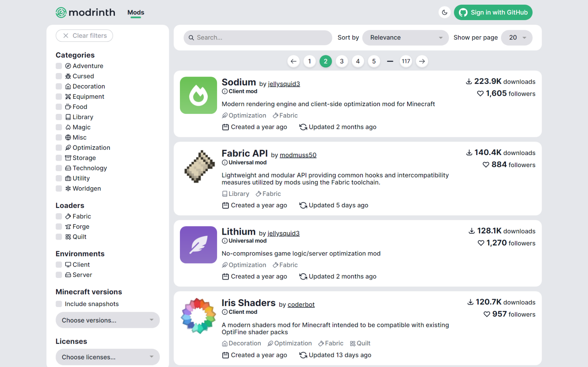Check the Server environment checkbox
Image resolution: width=588 pixels, height=367 pixels.
(x=59, y=275)
